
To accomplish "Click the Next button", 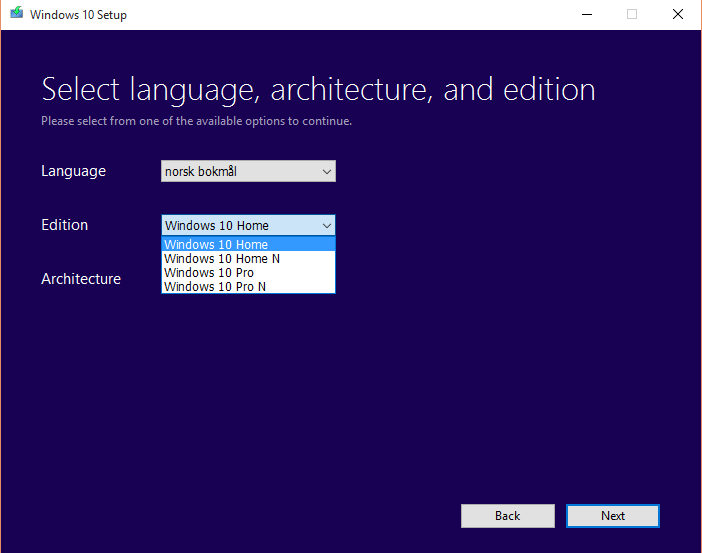I will pyautogui.click(x=612, y=516).
